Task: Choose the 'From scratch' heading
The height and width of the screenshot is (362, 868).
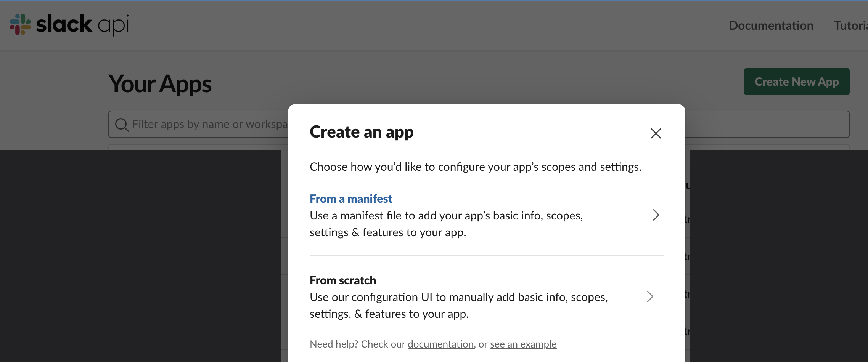Action: [342, 280]
